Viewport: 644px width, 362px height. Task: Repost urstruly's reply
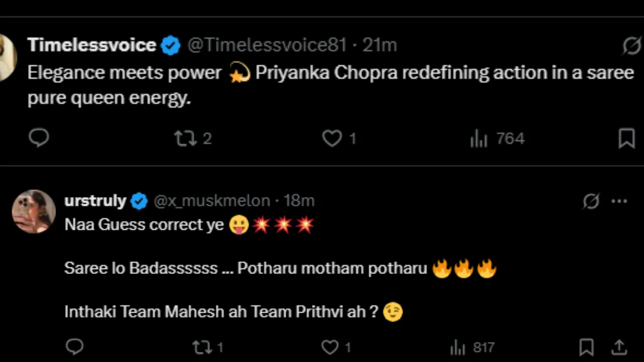pyautogui.click(x=201, y=347)
